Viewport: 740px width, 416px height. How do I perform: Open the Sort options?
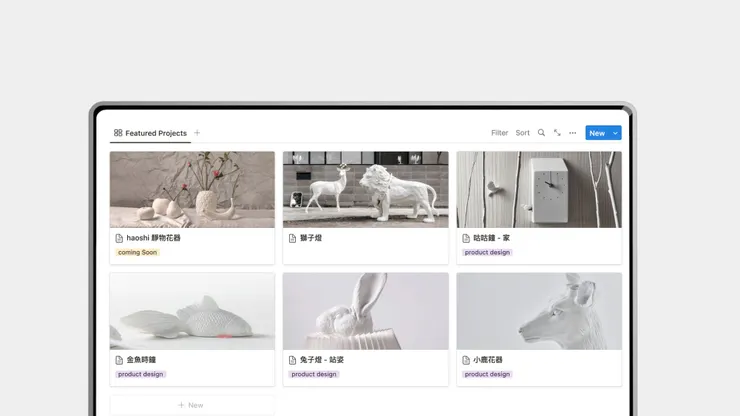522,133
